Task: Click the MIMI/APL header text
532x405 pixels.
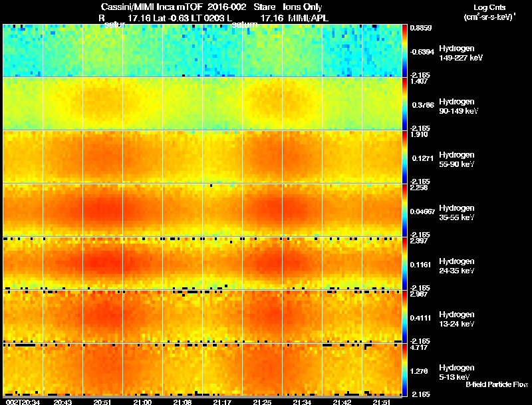Action: [x=308, y=18]
